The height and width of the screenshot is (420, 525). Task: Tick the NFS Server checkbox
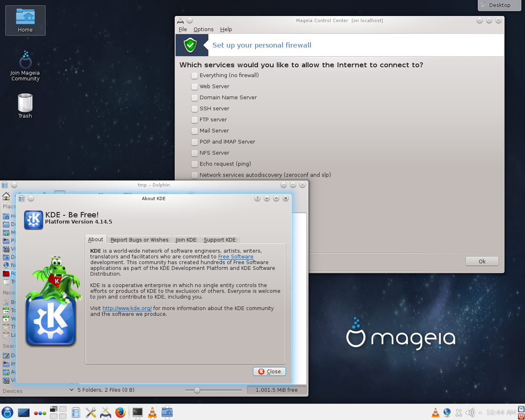tap(194, 153)
